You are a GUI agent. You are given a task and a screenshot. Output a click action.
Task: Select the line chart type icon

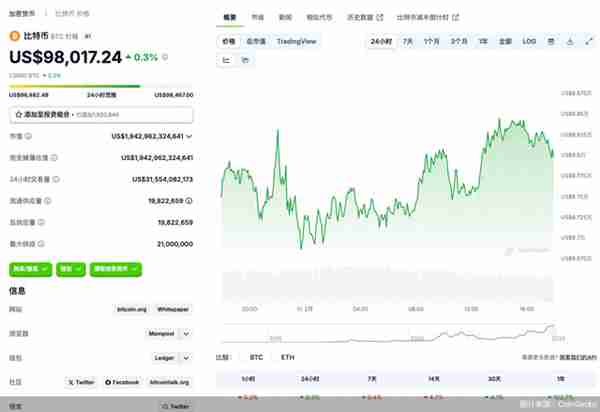tap(227, 60)
